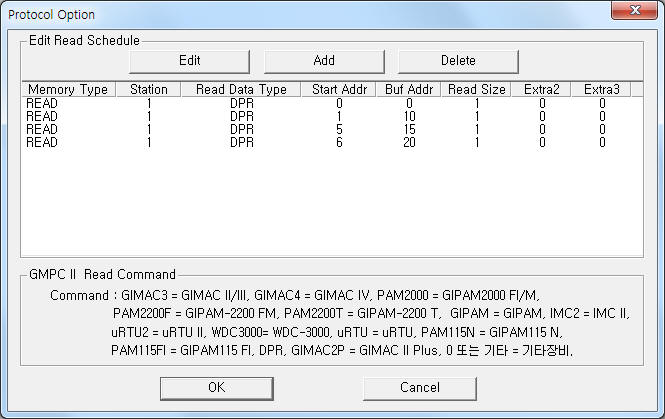Click the Add button
This screenshot has width=665, height=419.
coord(324,61)
